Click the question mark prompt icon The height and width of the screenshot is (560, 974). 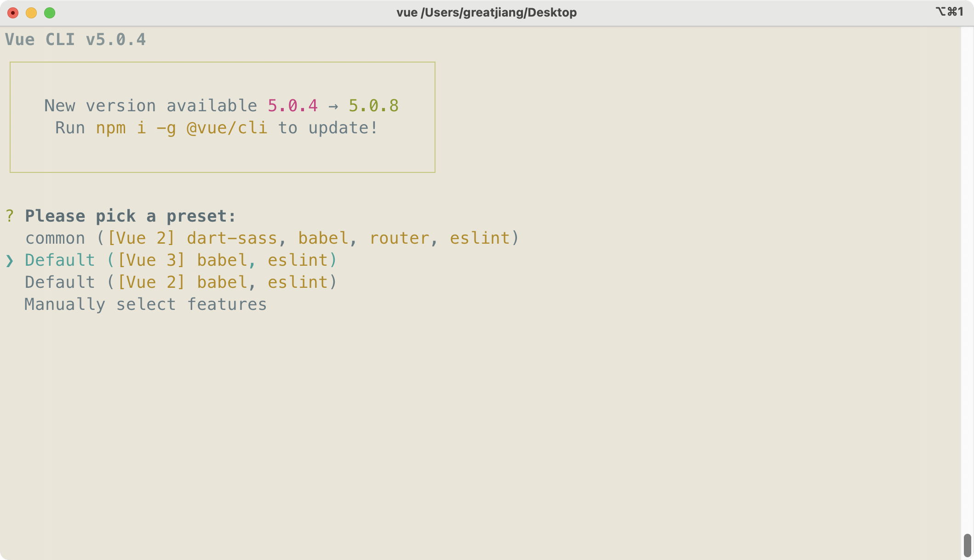[10, 216]
